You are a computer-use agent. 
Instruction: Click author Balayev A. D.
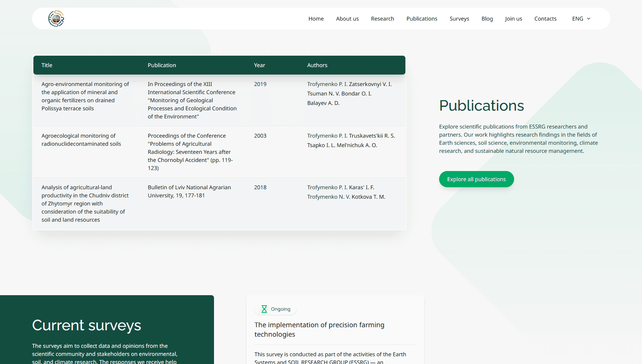pos(323,103)
